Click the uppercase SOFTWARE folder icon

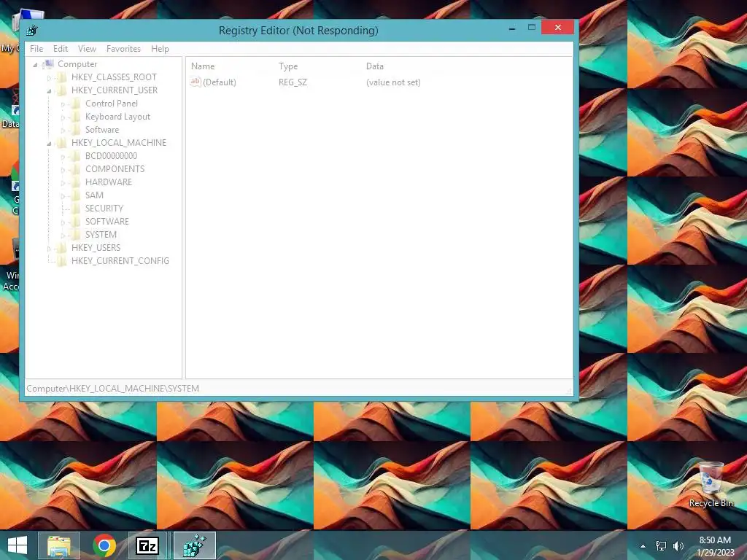[75, 222]
